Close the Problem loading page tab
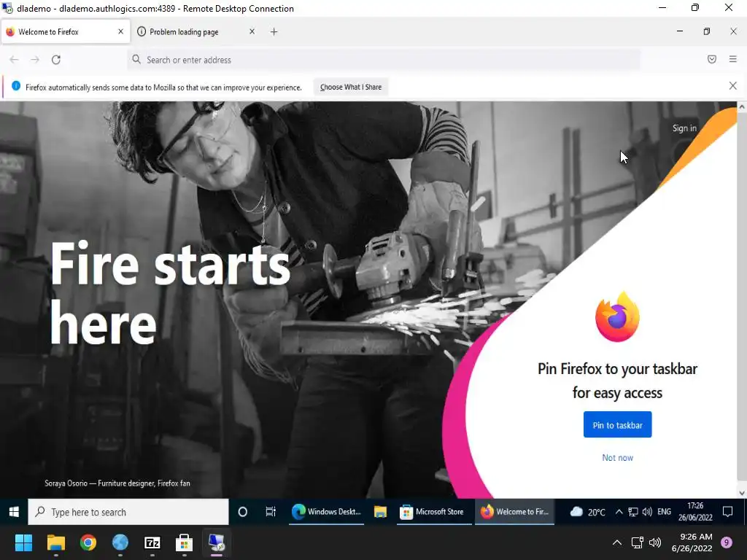Screen dimensions: 747x560 [252, 31]
